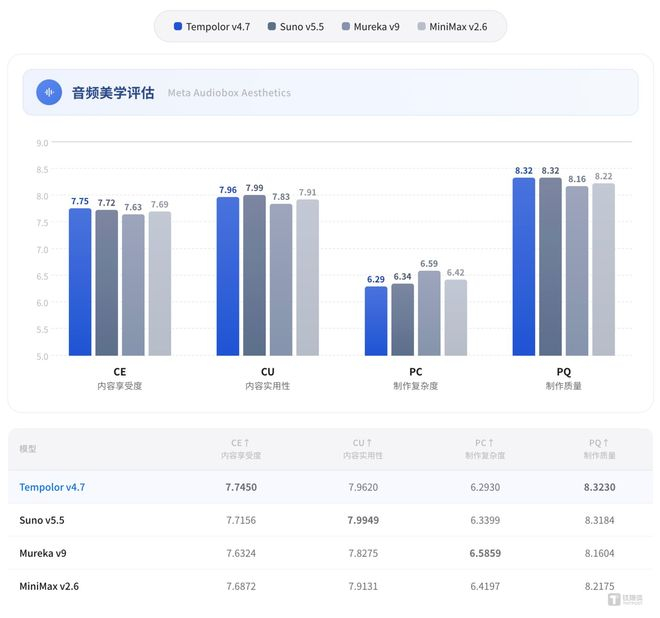Sort table by the CE↑ column header

(x=241, y=449)
